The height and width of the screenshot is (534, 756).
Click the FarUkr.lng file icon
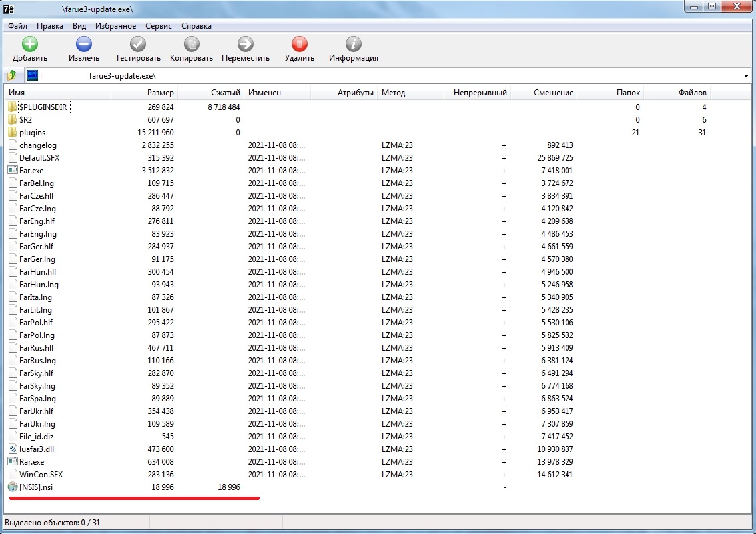coord(13,423)
